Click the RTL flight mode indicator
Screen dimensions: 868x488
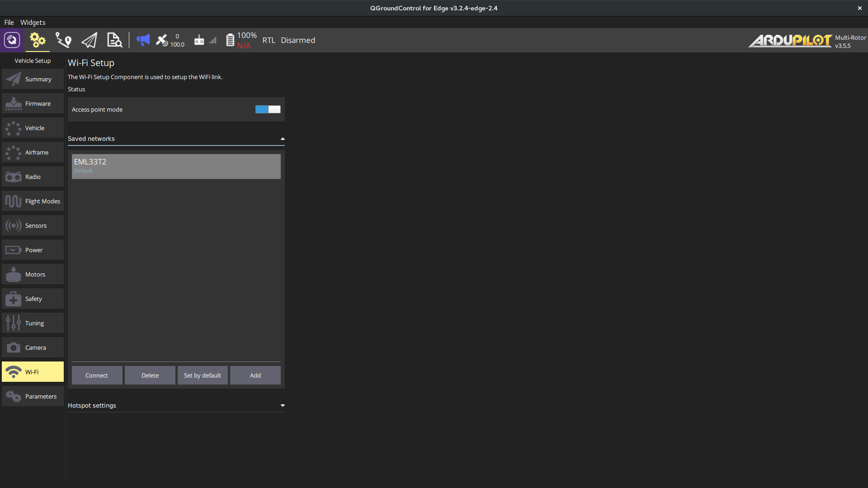(x=269, y=40)
